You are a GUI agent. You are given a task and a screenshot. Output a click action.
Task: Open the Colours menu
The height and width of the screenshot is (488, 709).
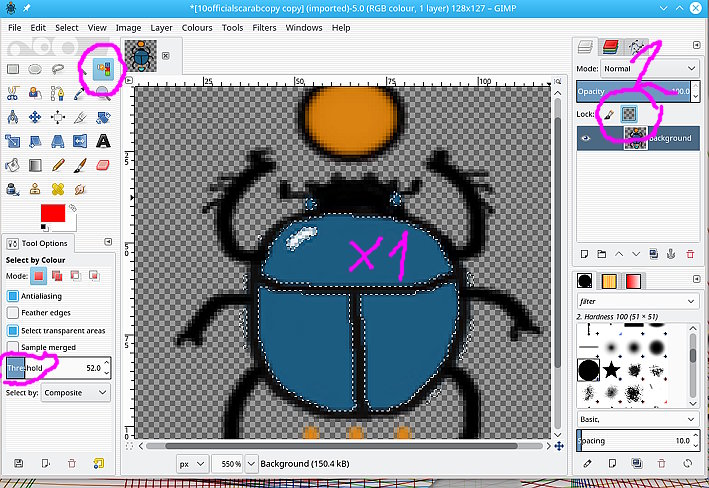click(197, 28)
